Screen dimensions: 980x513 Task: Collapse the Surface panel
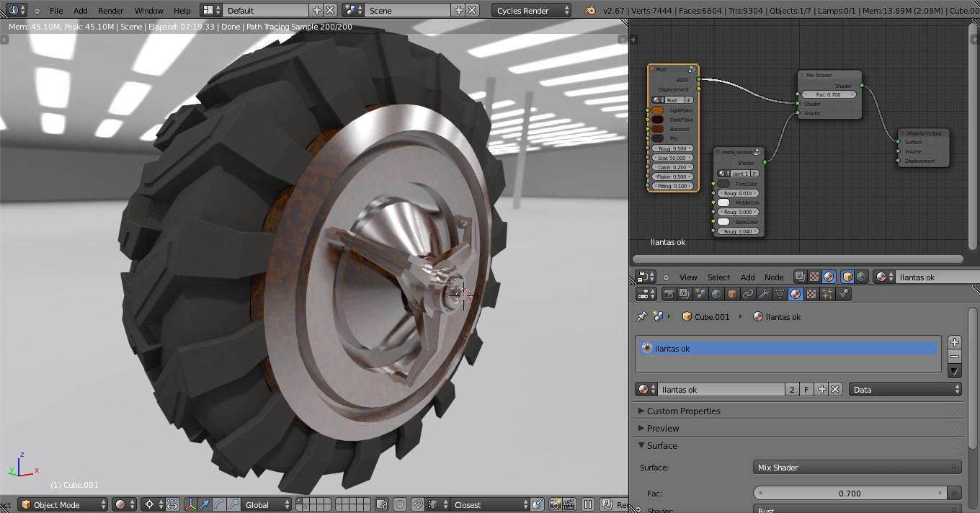661,446
